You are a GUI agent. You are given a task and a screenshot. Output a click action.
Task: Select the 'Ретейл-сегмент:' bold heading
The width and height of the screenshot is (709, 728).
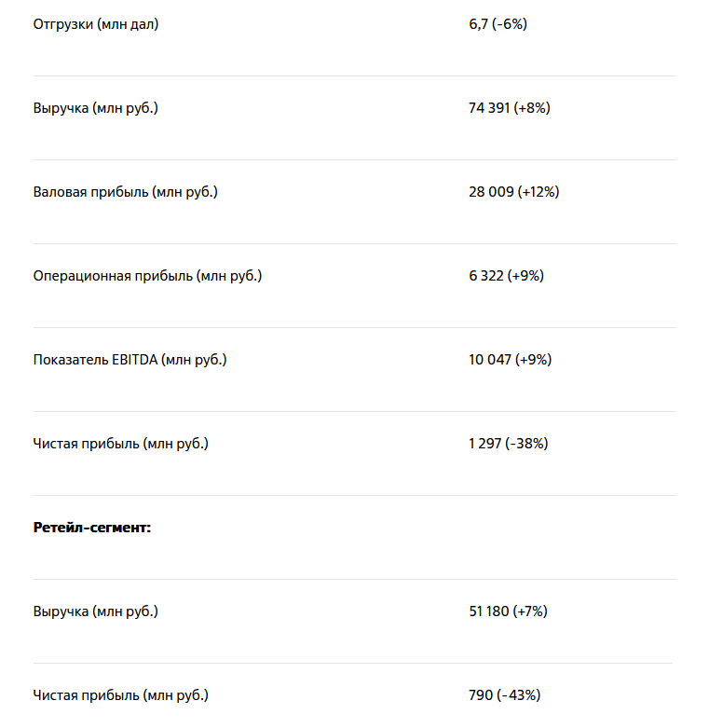pyautogui.click(x=92, y=528)
